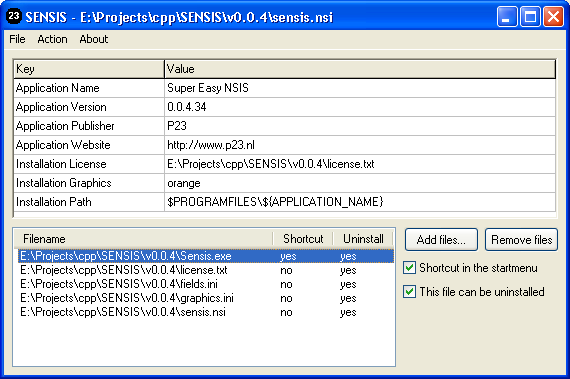Edit the orange graphics value
The height and width of the screenshot is (379, 570).
tap(360, 183)
